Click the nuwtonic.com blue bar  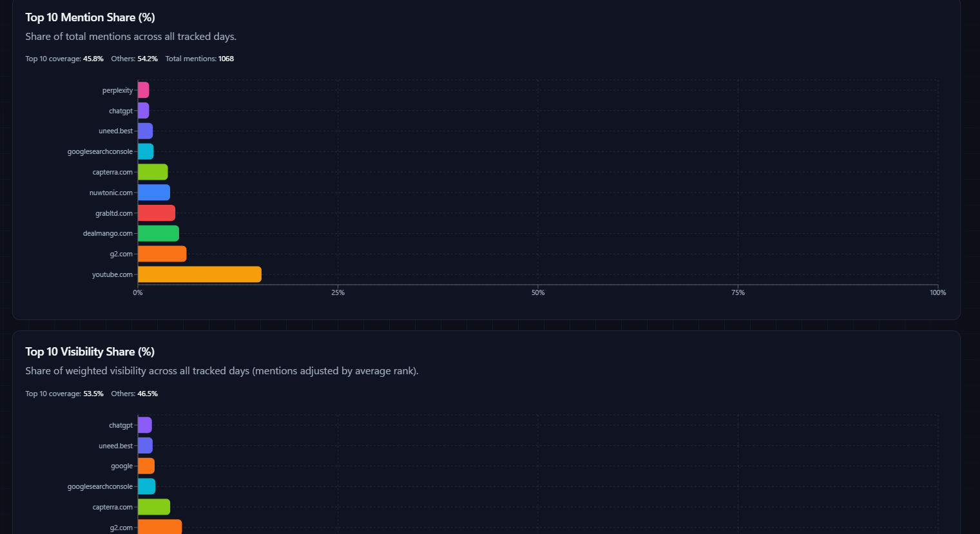pyautogui.click(x=154, y=193)
